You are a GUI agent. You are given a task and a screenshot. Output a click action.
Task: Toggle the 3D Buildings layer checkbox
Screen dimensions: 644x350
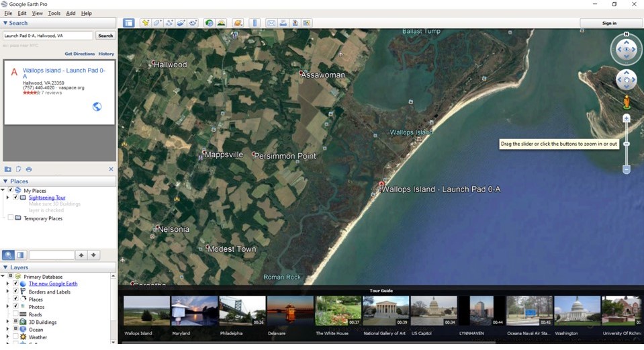pos(15,321)
